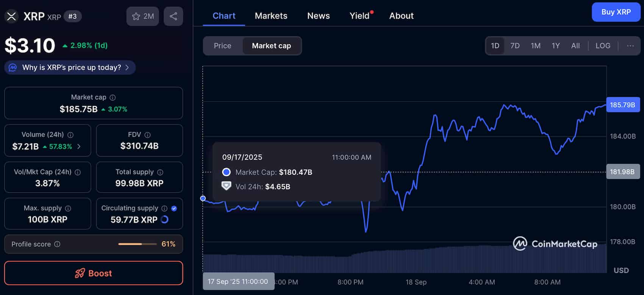Click the Buy XRP button
This screenshot has width=644, height=295.
(616, 12)
